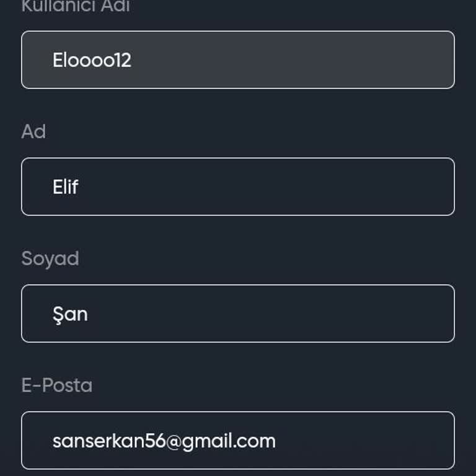Click empty right side of Soyad field
Viewport: 476px width, 476px height.
(372, 314)
